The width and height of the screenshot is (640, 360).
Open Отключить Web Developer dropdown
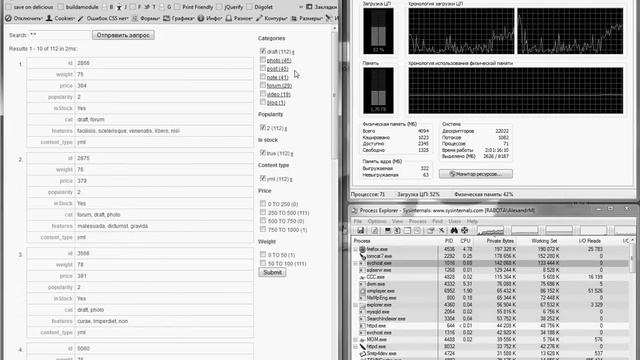24,18
